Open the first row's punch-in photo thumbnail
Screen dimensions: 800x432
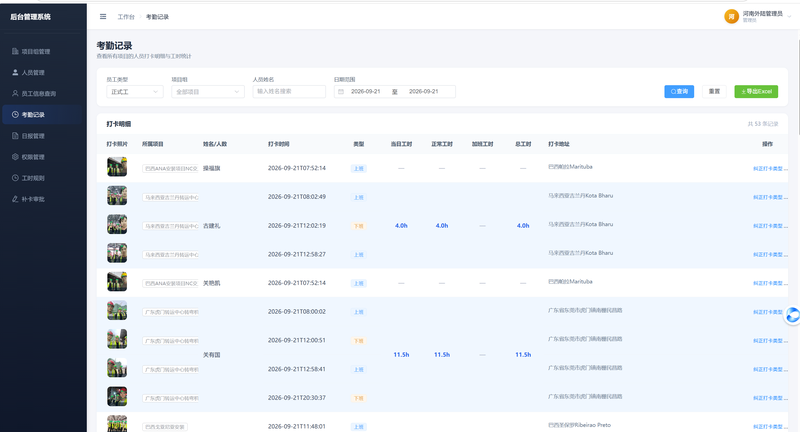117,167
